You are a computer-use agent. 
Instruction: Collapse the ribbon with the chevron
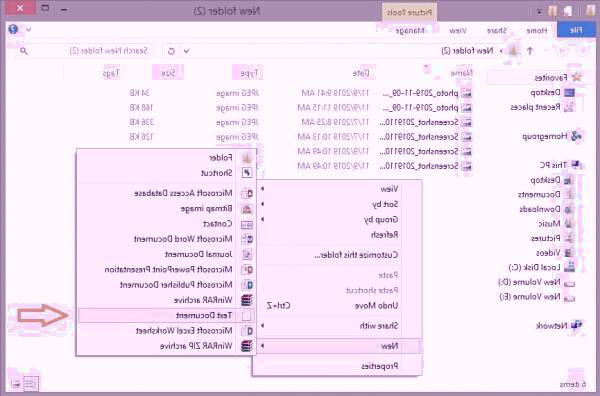(x=29, y=29)
